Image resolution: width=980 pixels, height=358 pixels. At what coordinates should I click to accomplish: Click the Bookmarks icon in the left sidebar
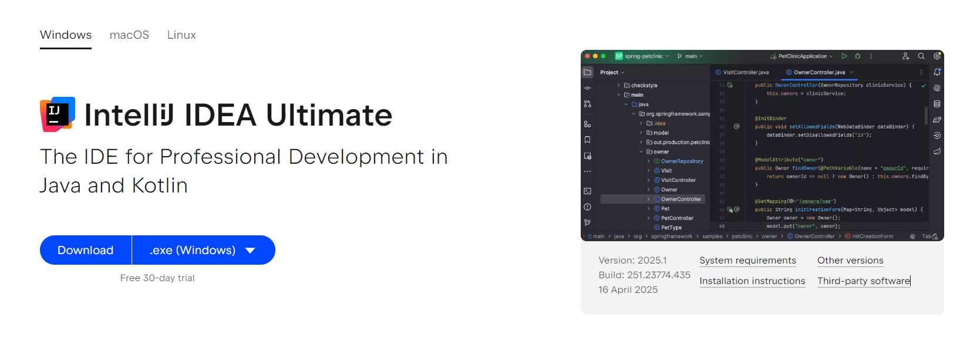click(588, 140)
